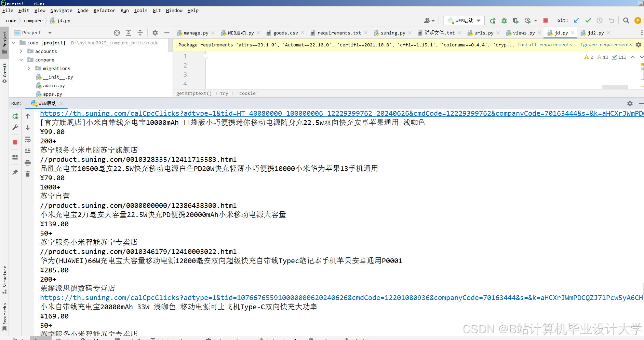Collapse the compare folder
Image resolution: width=644 pixels, height=340 pixels.
tap(21, 60)
